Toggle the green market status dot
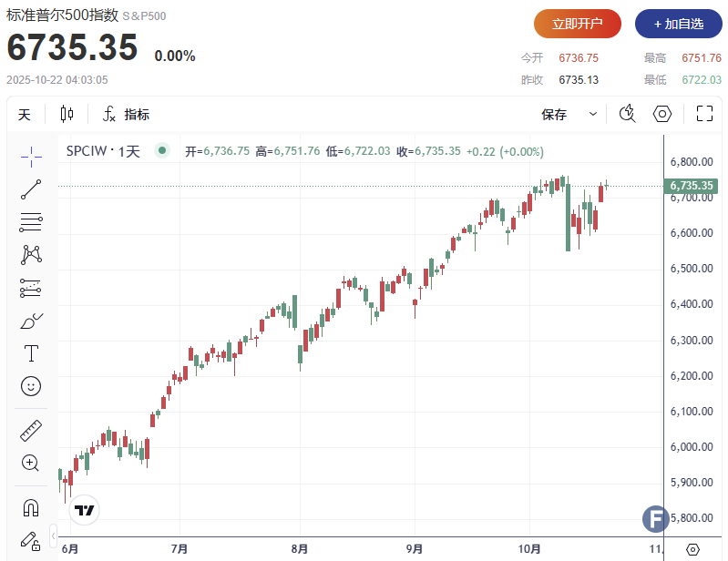 [161, 151]
